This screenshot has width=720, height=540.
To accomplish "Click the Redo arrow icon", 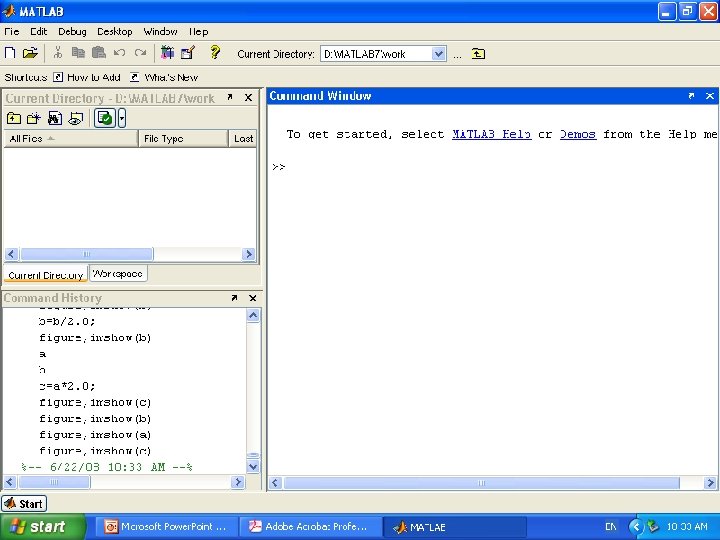I will click(x=141, y=53).
